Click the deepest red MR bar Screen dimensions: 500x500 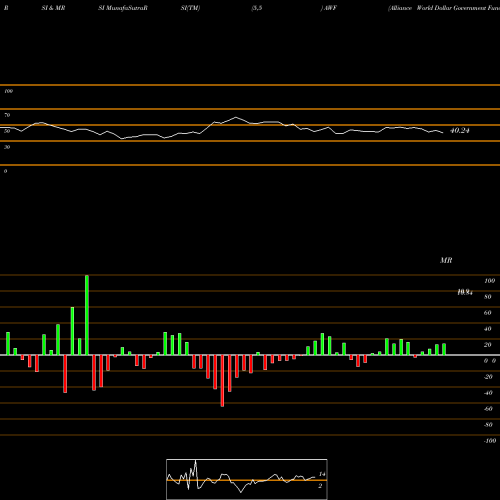[x=222, y=381]
